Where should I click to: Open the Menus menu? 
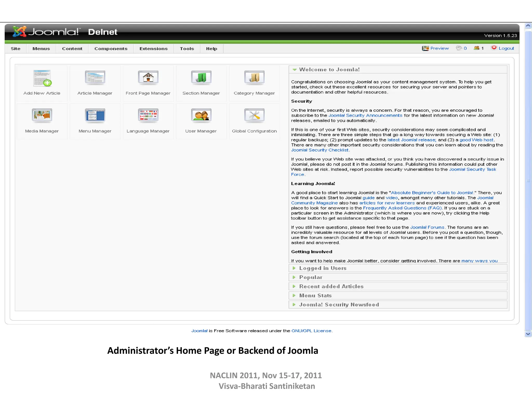click(x=41, y=49)
